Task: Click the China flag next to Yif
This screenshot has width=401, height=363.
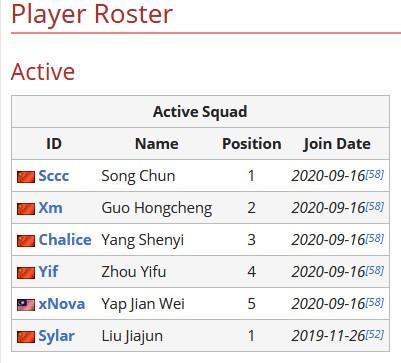Action: point(26,273)
